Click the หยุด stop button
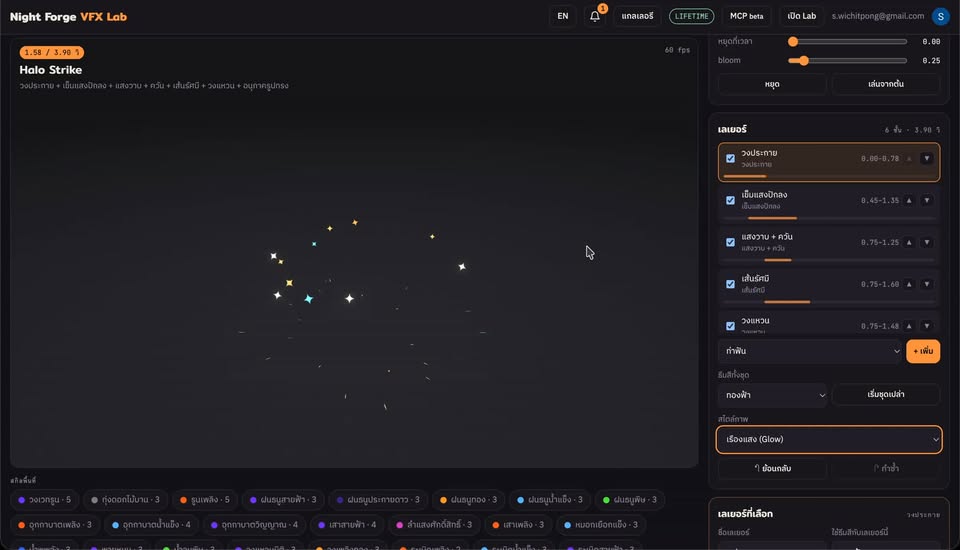Screen dimensions: 960x550 tap(772, 85)
